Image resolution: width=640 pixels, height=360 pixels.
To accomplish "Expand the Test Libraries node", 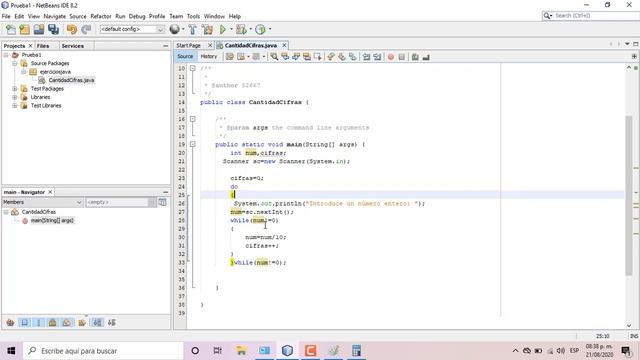I will (15, 105).
